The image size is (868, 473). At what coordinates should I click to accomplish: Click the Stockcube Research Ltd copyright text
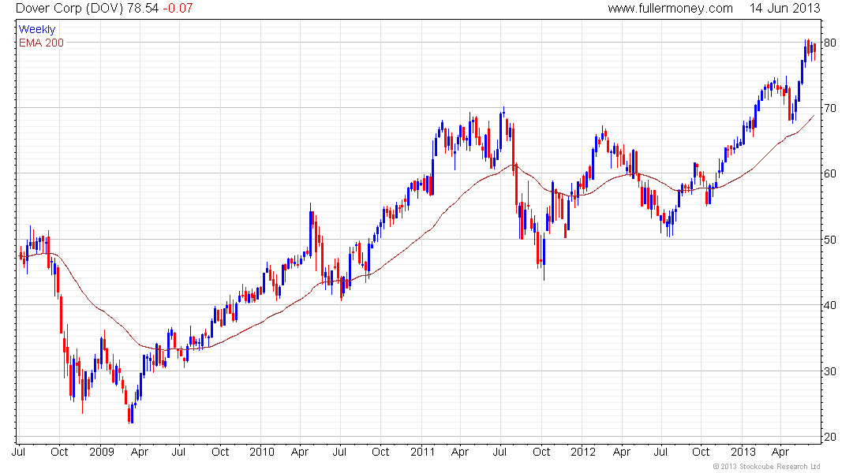(767, 467)
